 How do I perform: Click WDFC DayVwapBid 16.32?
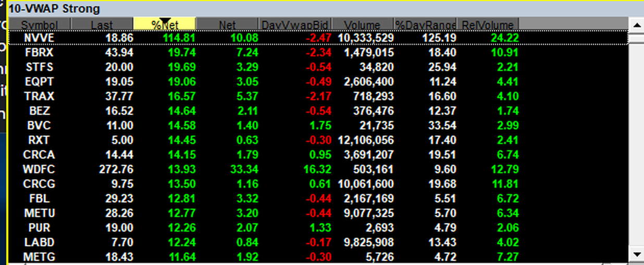pos(318,169)
